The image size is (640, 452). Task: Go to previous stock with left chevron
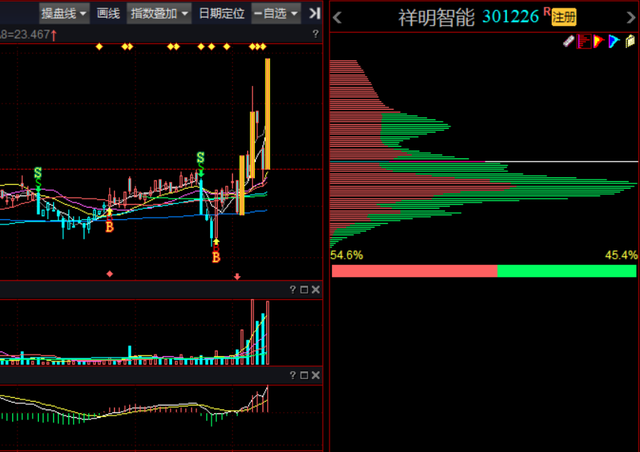pos(337,18)
